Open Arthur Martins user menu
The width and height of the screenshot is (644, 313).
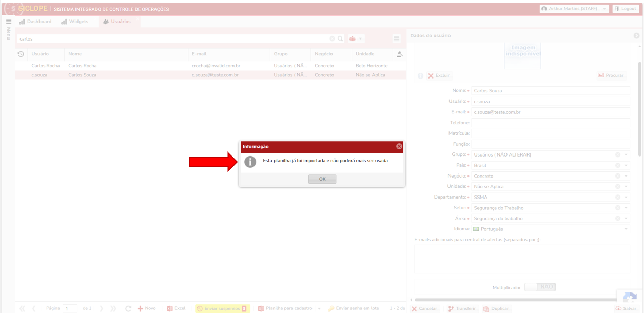pyautogui.click(x=574, y=9)
